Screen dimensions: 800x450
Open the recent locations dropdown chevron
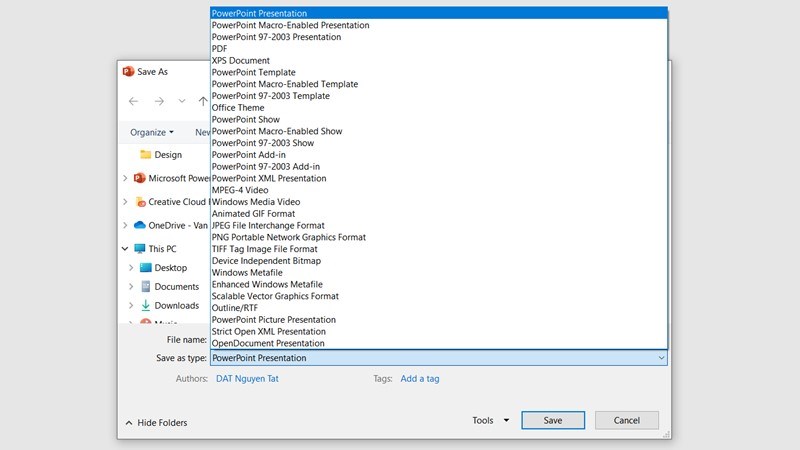(x=182, y=101)
